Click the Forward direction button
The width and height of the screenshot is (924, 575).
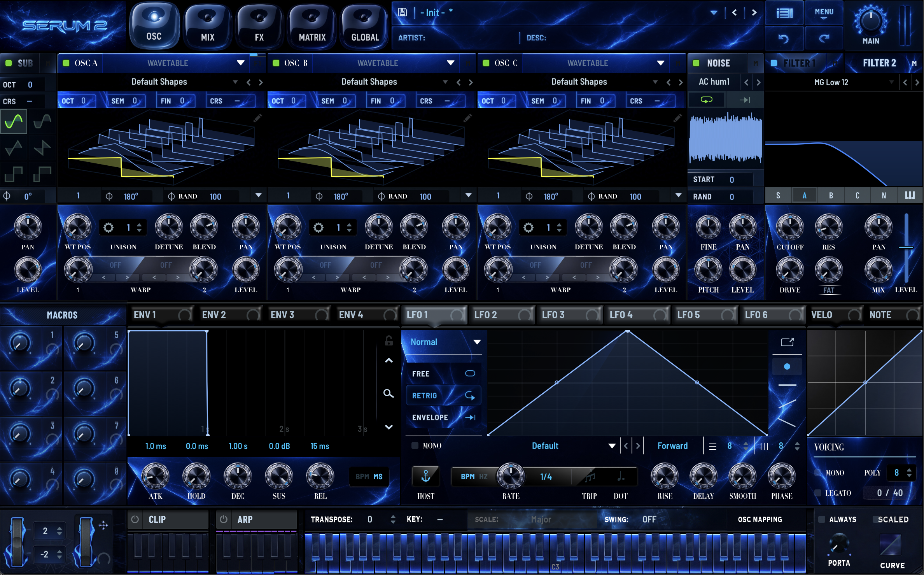[673, 446]
